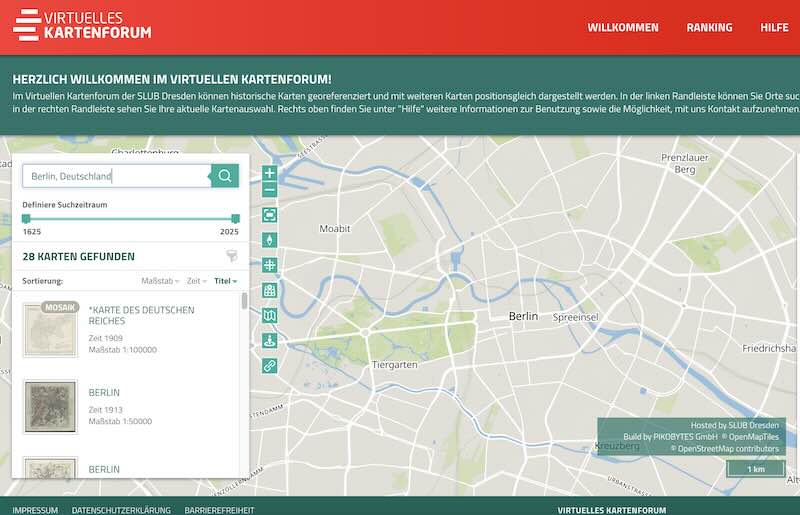Image resolution: width=800 pixels, height=515 pixels.
Task: Click the paint-roller filter icon beside results count
Action: click(232, 256)
